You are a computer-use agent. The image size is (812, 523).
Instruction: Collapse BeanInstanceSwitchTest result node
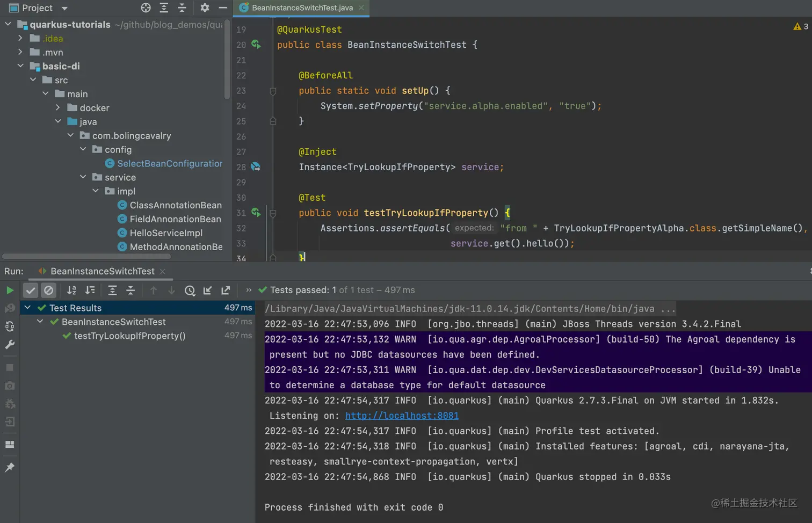pos(40,322)
